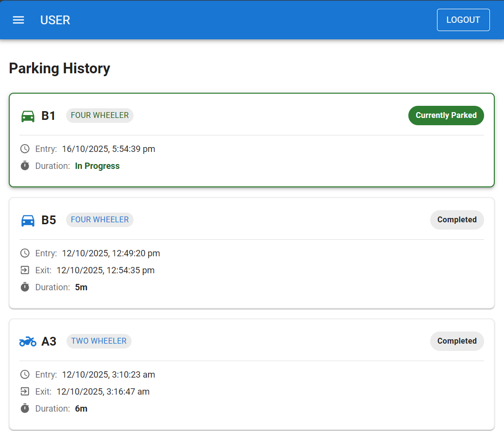The width and height of the screenshot is (504, 431).
Task: Open the hamburger navigation menu
Action: pos(18,20)
